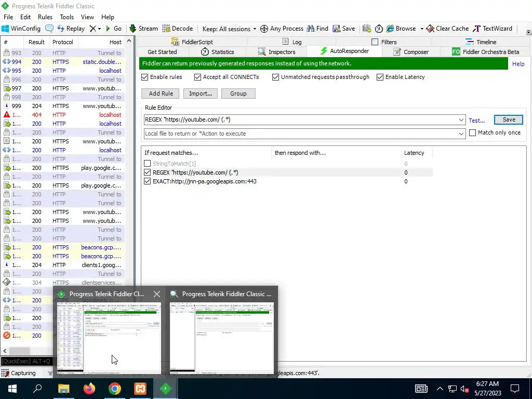
Task: Check the Match only once box
Action: pos(473,132)
